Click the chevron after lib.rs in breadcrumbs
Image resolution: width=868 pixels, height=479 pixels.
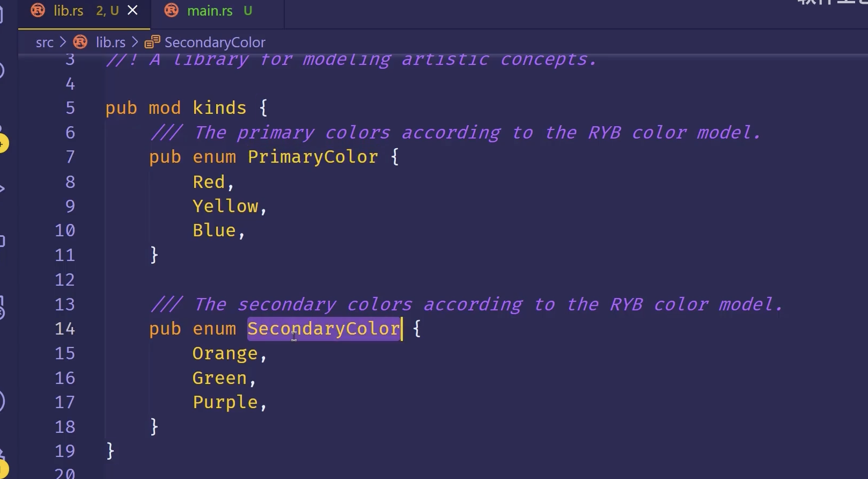tap(135, 42)
